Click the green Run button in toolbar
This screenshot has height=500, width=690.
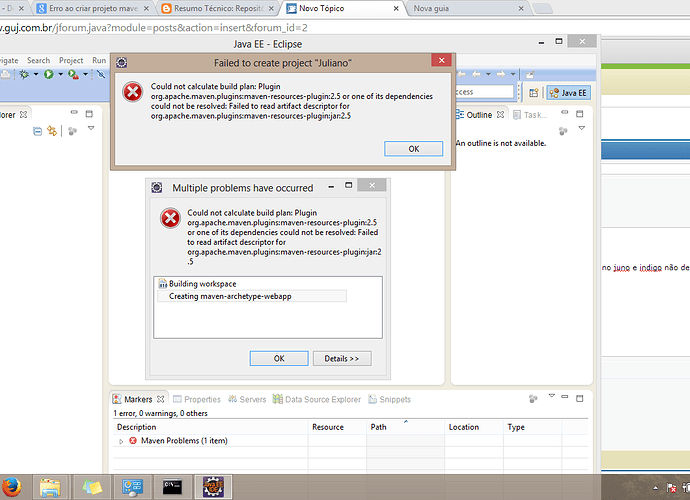coord(48,74)
